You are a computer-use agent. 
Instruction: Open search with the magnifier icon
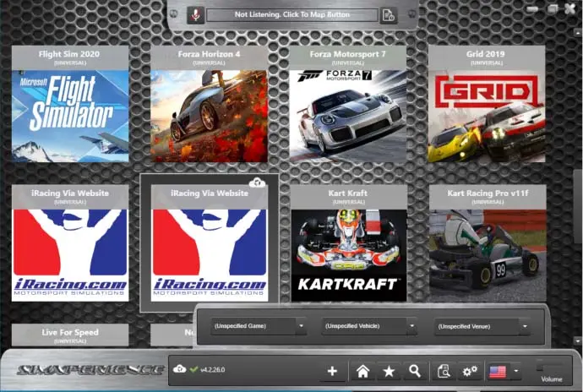point(415,371)
